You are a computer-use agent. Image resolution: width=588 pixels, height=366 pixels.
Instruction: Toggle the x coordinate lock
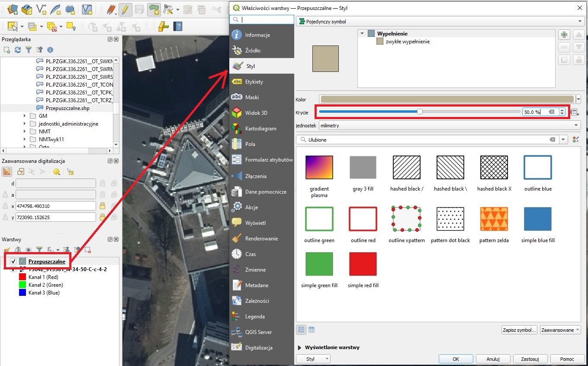pos(103,206)
